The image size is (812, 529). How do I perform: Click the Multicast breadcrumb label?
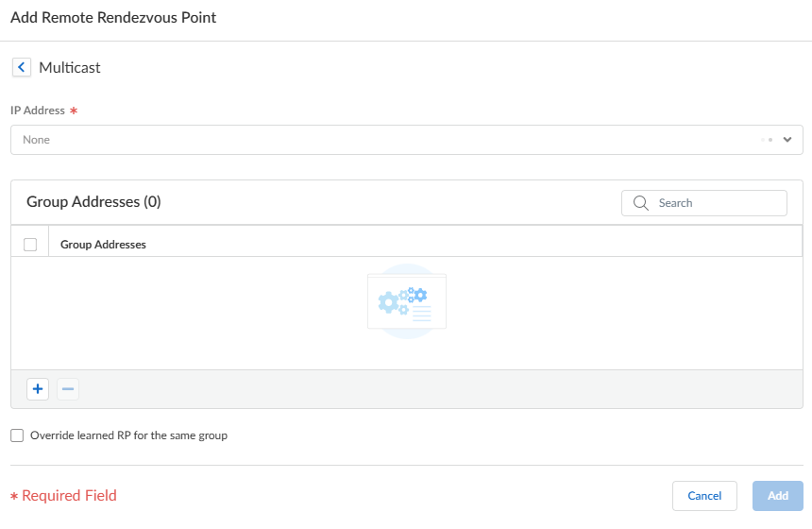pyautogui.click(x=70, y=67)
